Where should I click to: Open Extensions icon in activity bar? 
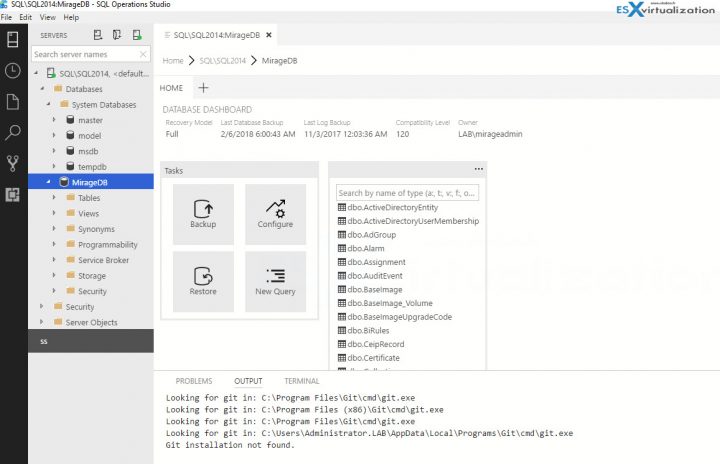tap(13, 195)
